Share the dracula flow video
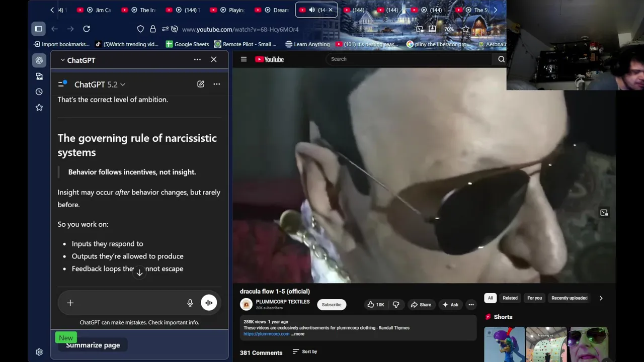The height and width of the screenshot is (362, 644). click(421, 305)
